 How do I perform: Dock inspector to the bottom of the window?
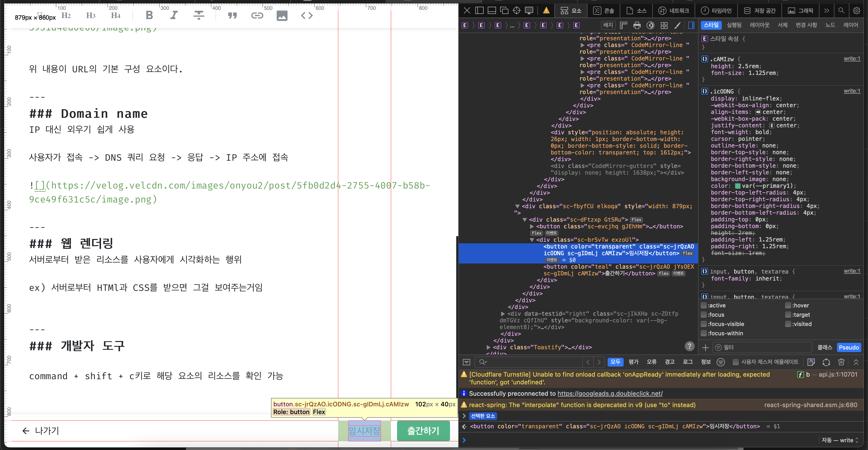coord(492,10)
